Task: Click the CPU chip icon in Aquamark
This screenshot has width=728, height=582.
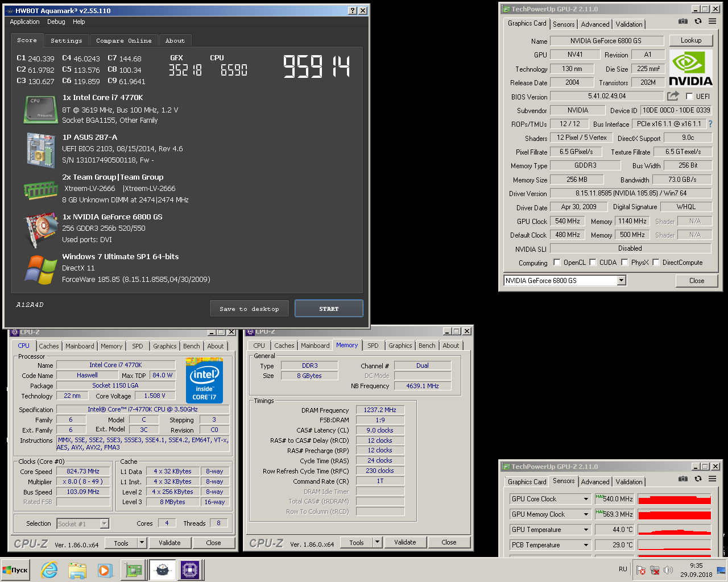Action: 40,109
